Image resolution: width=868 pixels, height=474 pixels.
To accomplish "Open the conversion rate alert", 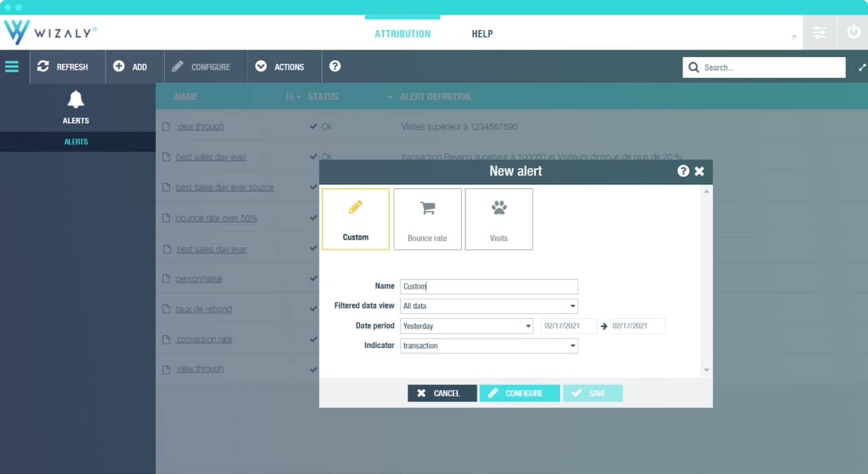I will 204,340.
